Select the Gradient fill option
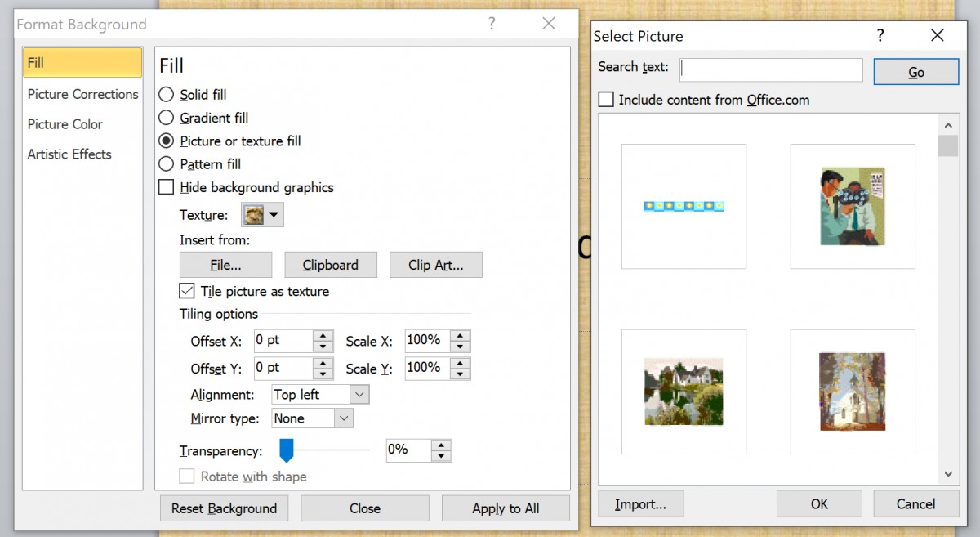 [166, 118]
